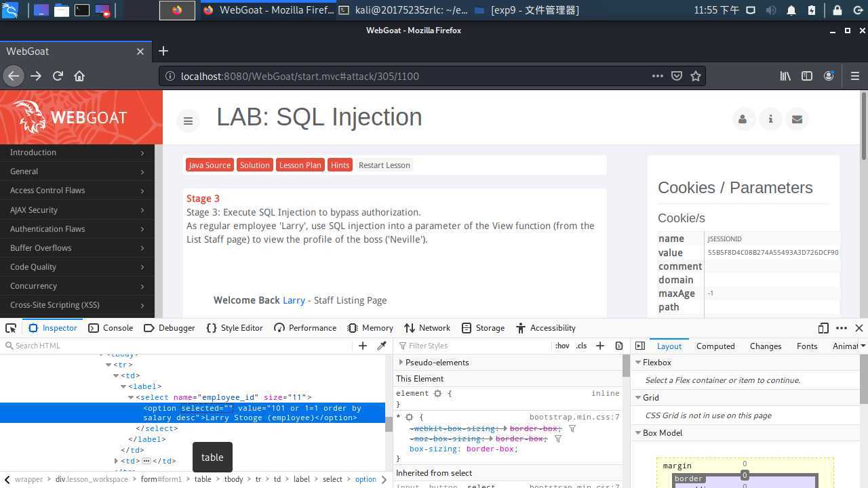This screenshot has width=868, height=488.
Task: Open the Lesson Plan button
Action: (x=300, y=165)
